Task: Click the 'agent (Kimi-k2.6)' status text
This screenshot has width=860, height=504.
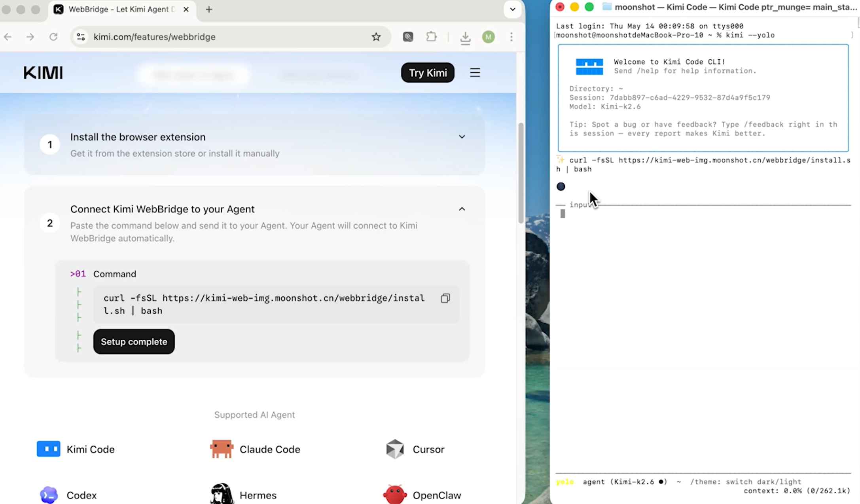Action: tap(625, 482)
